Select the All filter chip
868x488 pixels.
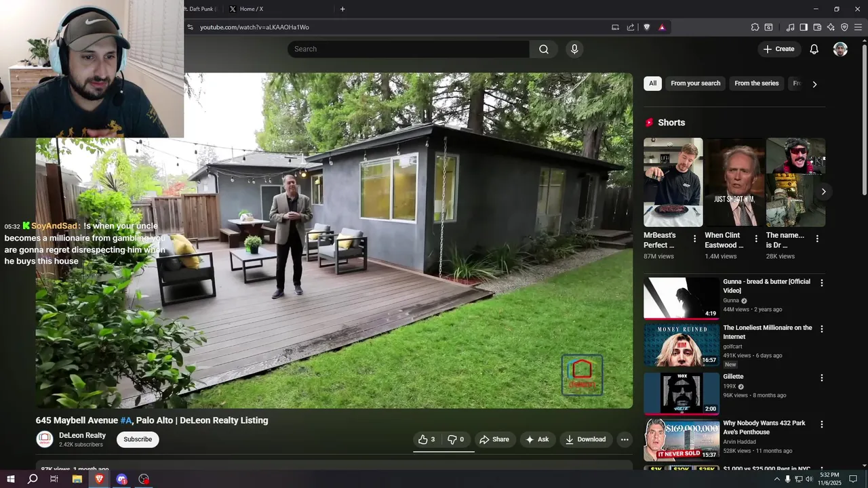(652, 83)
